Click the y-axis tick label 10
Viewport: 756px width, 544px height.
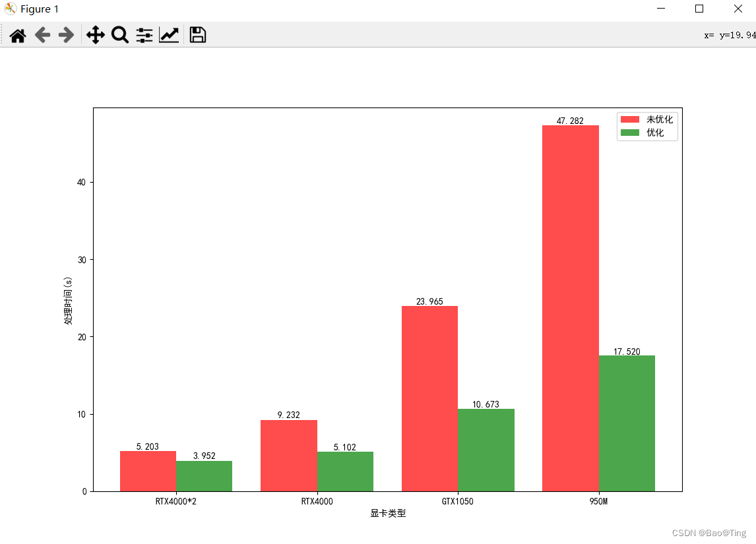(82, 414)
